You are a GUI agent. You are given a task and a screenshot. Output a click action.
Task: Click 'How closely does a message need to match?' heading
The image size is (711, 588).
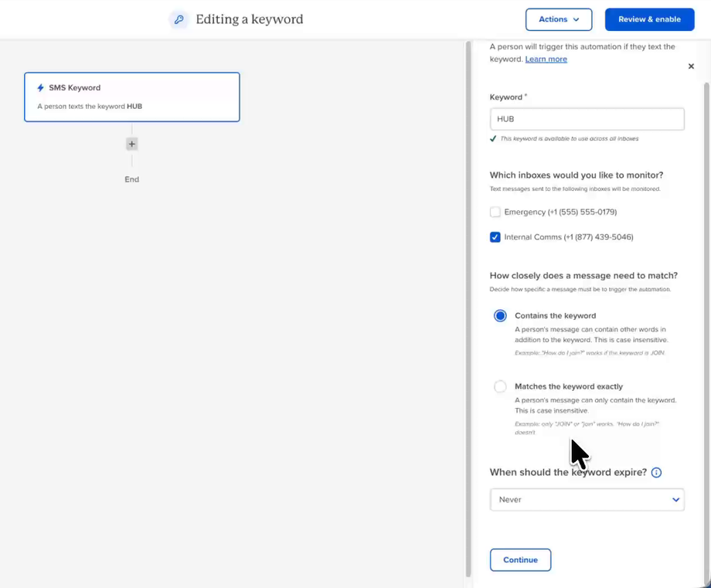pyautogui.click(x=583, y=276)
